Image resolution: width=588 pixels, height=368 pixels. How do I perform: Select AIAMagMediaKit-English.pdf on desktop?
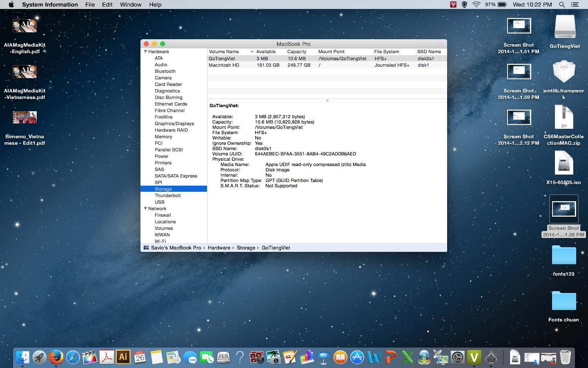click(25, 36)
